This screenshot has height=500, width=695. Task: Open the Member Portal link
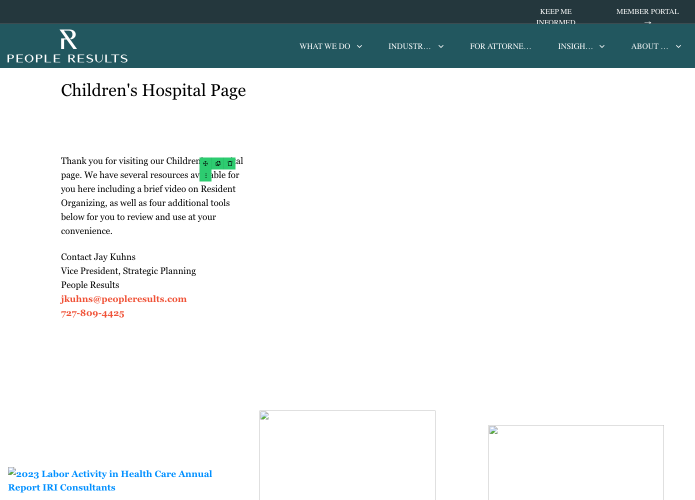click(x=647, y=12)
